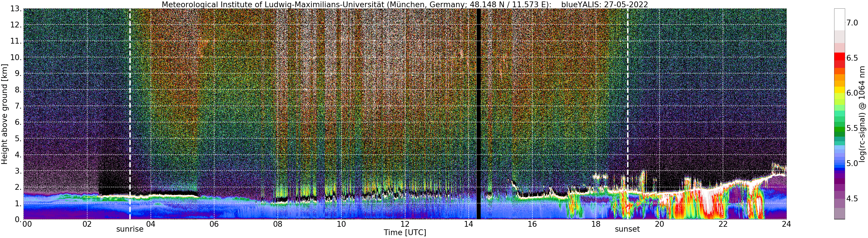This screenshot has width=868, height=238.
Task: Click the white top segment of the colorbar
Action: 839,20
